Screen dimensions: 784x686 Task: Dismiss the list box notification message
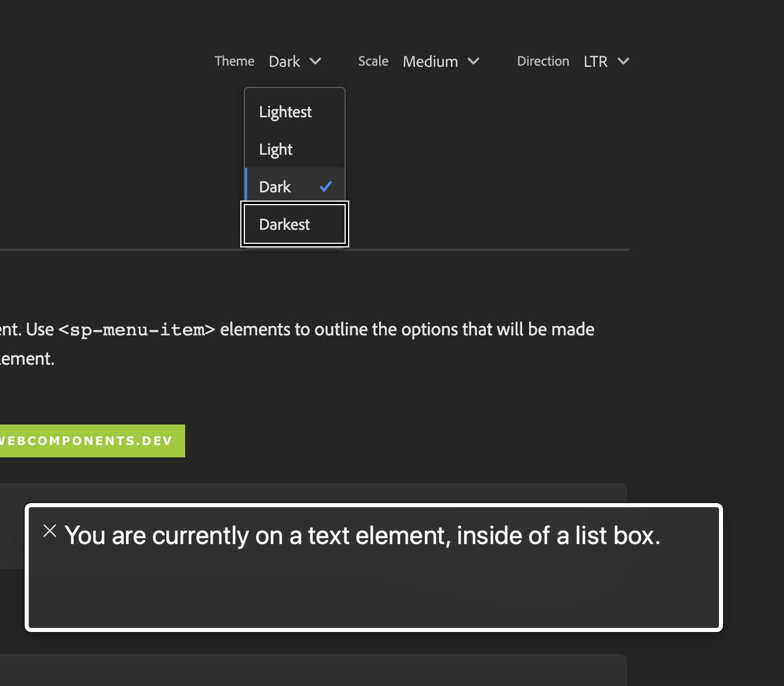pos(50,531)
